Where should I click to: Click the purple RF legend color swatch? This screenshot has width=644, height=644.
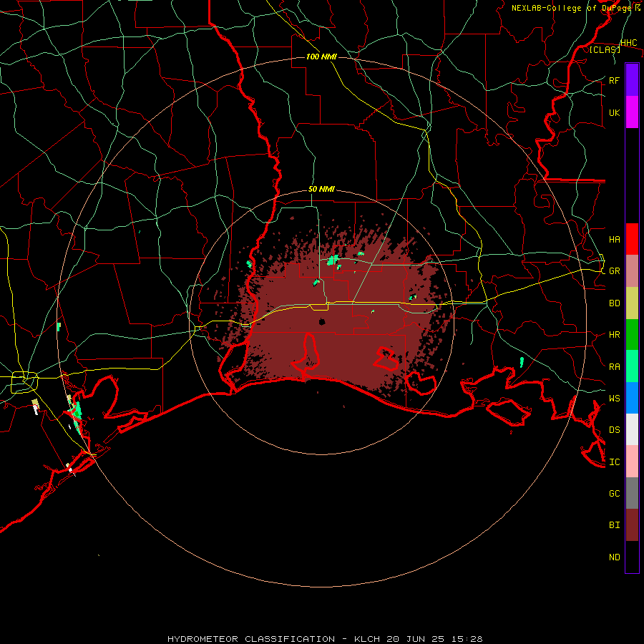click(x=632, y=80)
